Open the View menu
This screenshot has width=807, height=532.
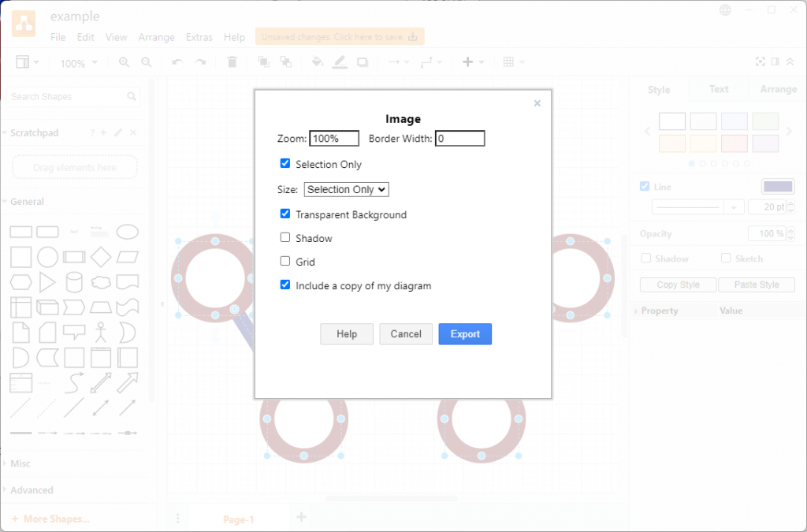(117, 37)
